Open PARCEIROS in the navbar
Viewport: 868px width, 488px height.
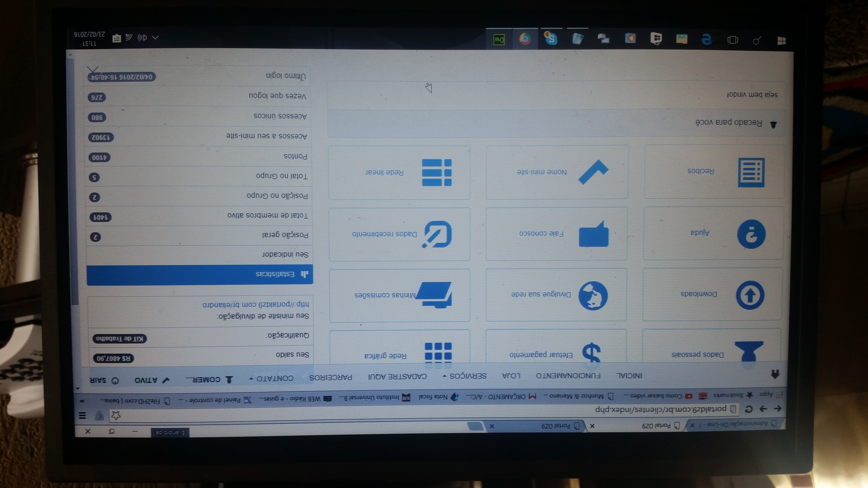point(331,377)
